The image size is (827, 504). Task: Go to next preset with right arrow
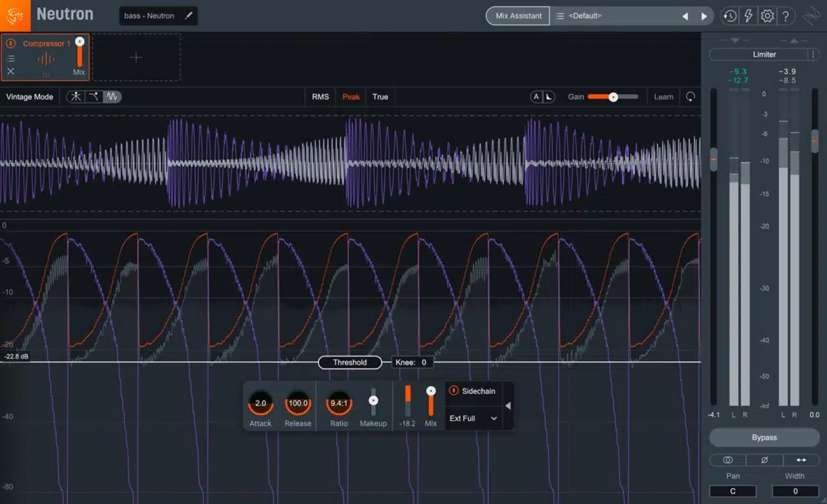pyautogui.click(x=704, y=16)
